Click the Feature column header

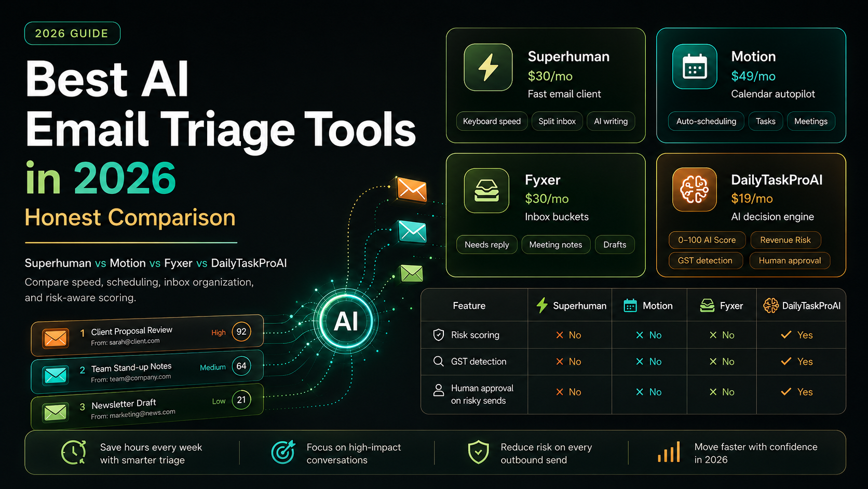(x=469, y=306)
